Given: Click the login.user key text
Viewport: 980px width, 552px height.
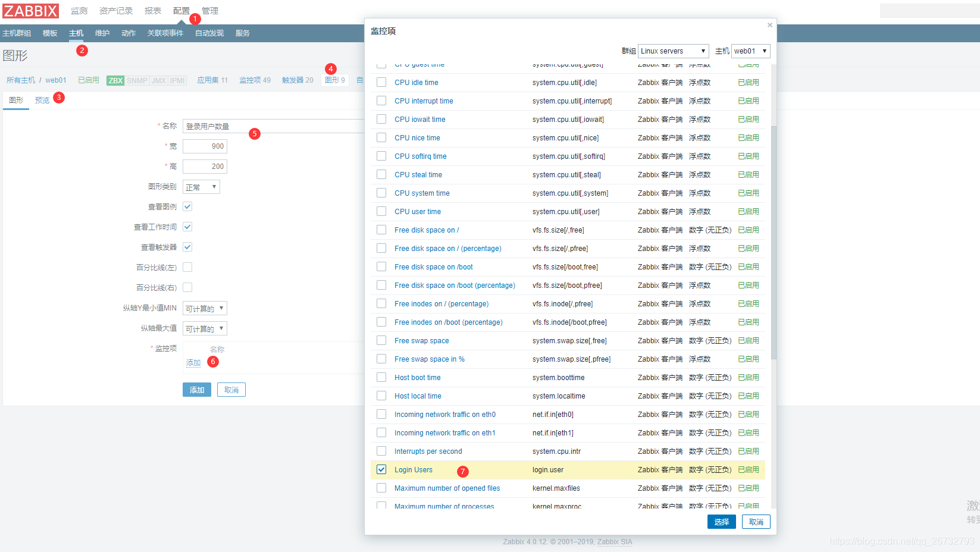Looking at the screenshot, I should pos(548,470).
